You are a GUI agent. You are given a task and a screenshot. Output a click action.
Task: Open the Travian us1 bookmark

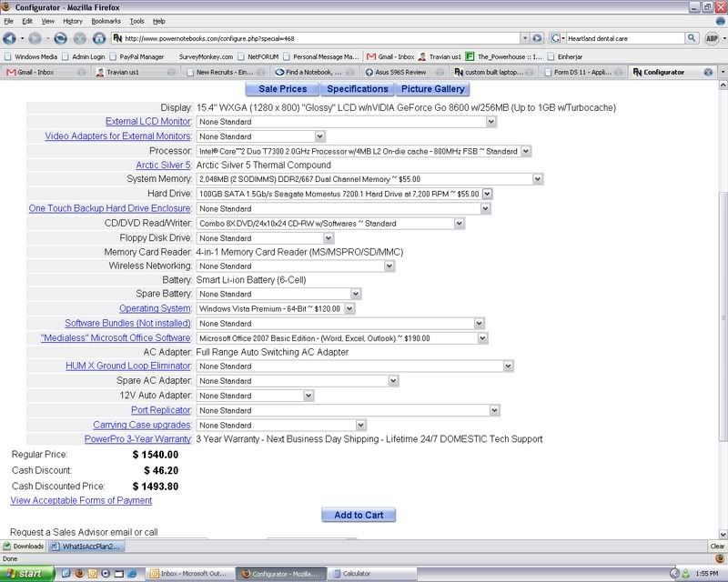click(x=440, y=56)
